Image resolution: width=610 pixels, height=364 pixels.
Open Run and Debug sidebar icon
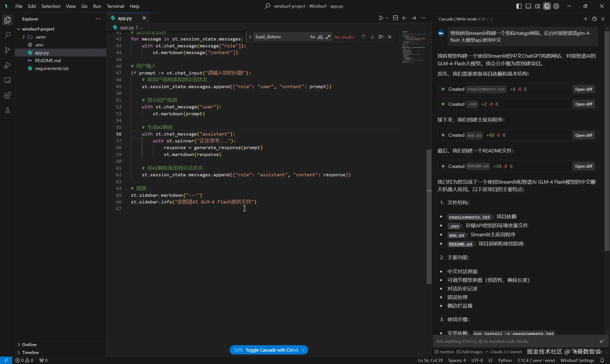(7, 65)
